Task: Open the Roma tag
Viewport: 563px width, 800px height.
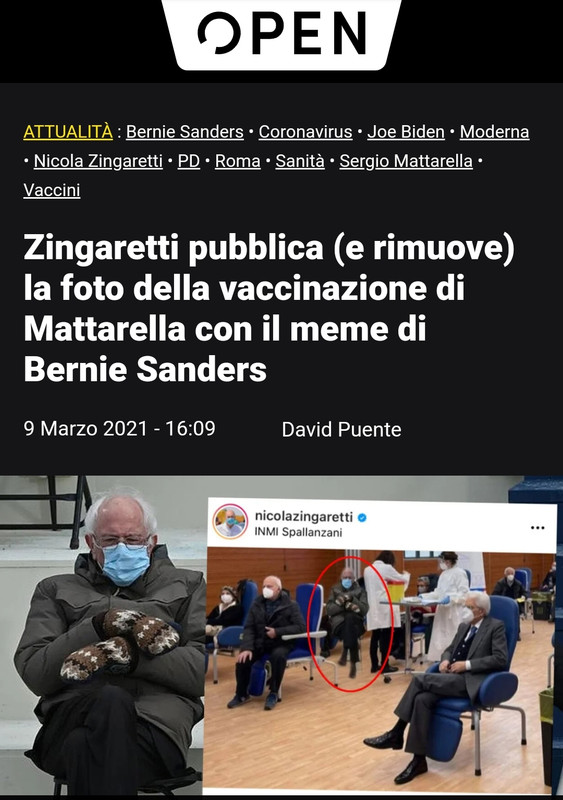Action: 237,161
